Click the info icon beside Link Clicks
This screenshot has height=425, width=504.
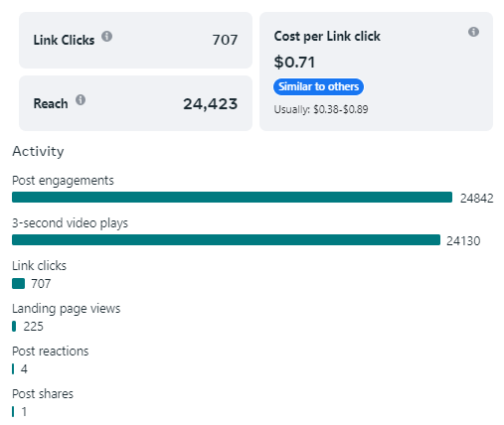coord(106,36)
